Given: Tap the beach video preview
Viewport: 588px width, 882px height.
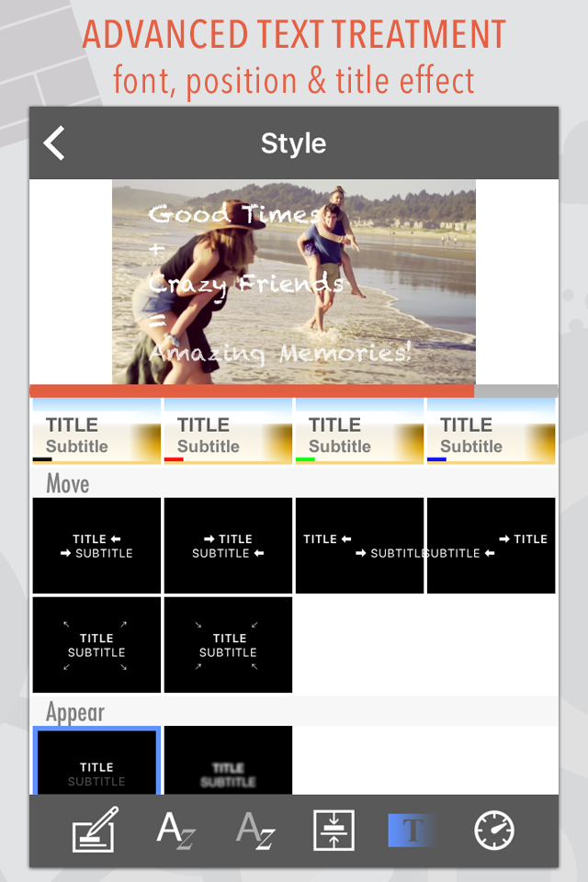Looking at the screenshot, I should click(x=294, y=282).
